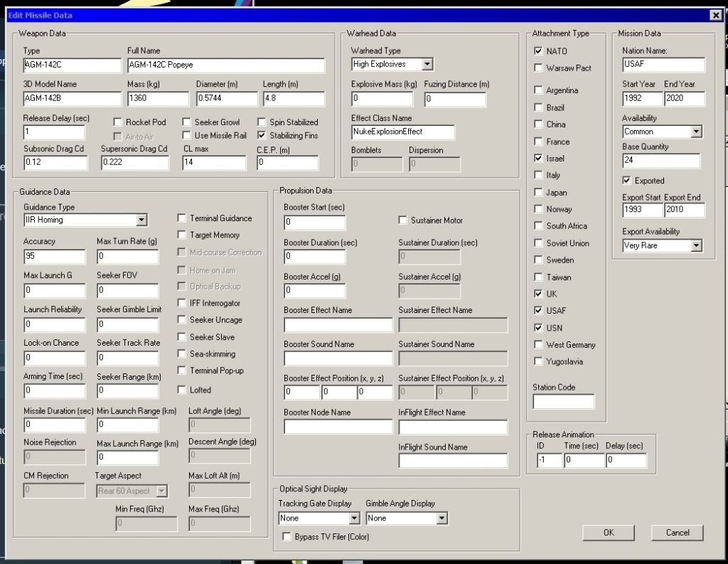Select the Booster Effect Name field
Viewport: 728px width, 564px height.
click(338, 324)
